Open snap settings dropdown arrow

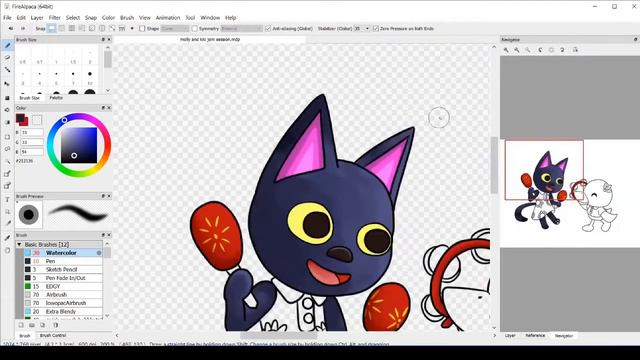pyautogui.click(x=132, y=29)
